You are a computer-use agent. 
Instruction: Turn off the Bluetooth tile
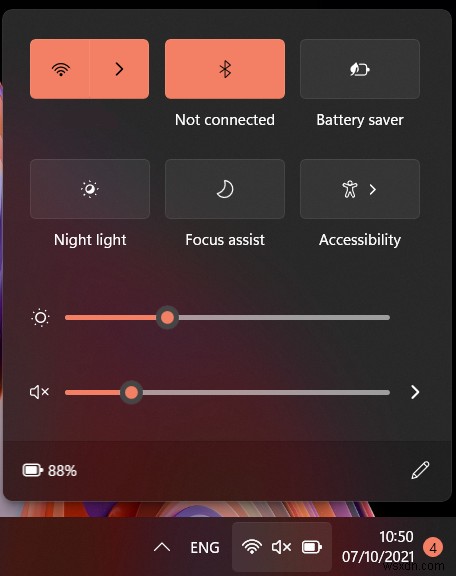[225, 69]
